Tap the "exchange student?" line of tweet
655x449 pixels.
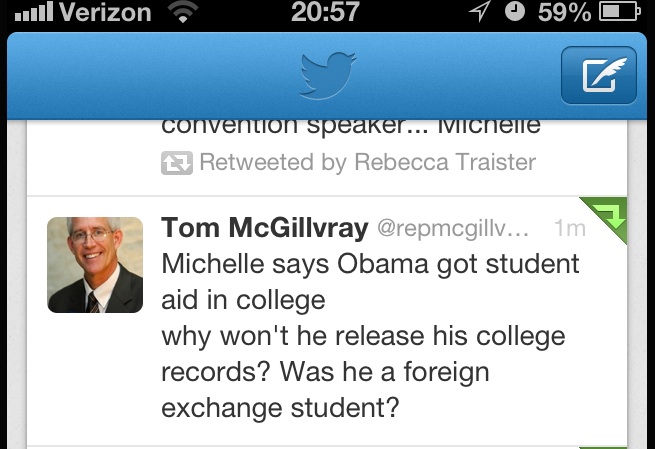pos(281,408)
